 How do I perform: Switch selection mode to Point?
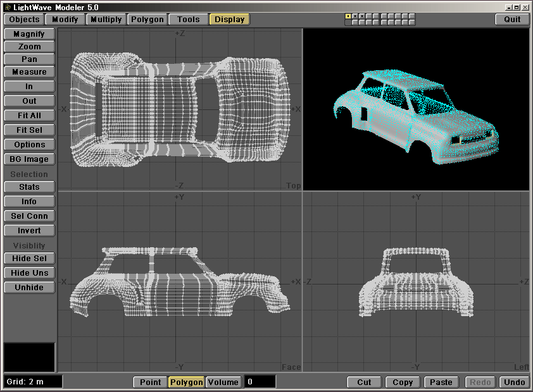[x=150, y=382]
